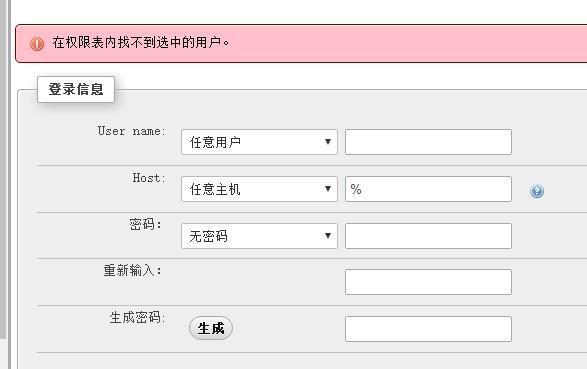The width and height of the screenshot is (587, 369).
Task: Click the generated password output field
Action: [x=428, y=329]
